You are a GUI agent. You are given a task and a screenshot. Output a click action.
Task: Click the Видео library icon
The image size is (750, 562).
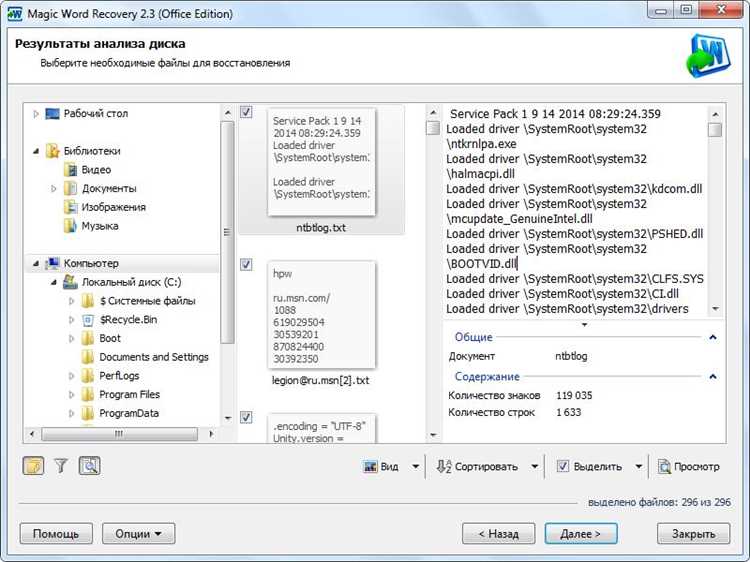(x=70, y=170)
